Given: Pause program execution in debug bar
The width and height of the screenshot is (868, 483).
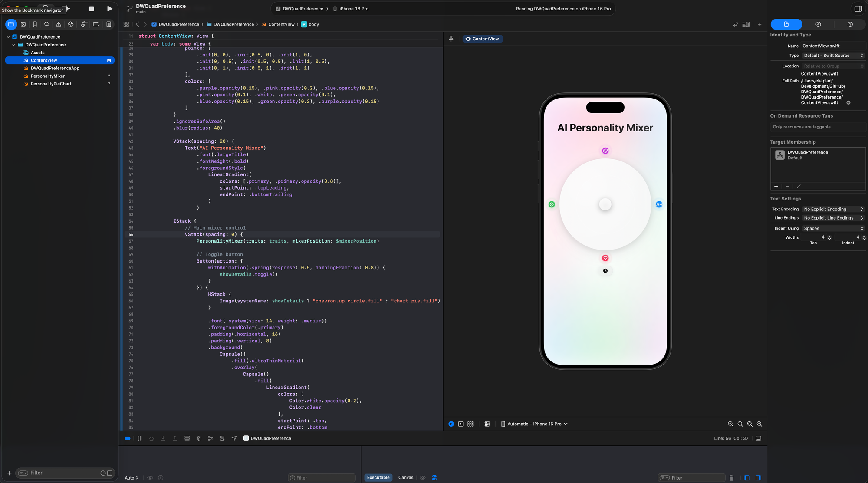Looking at the screenshot, I should (140, 438).
